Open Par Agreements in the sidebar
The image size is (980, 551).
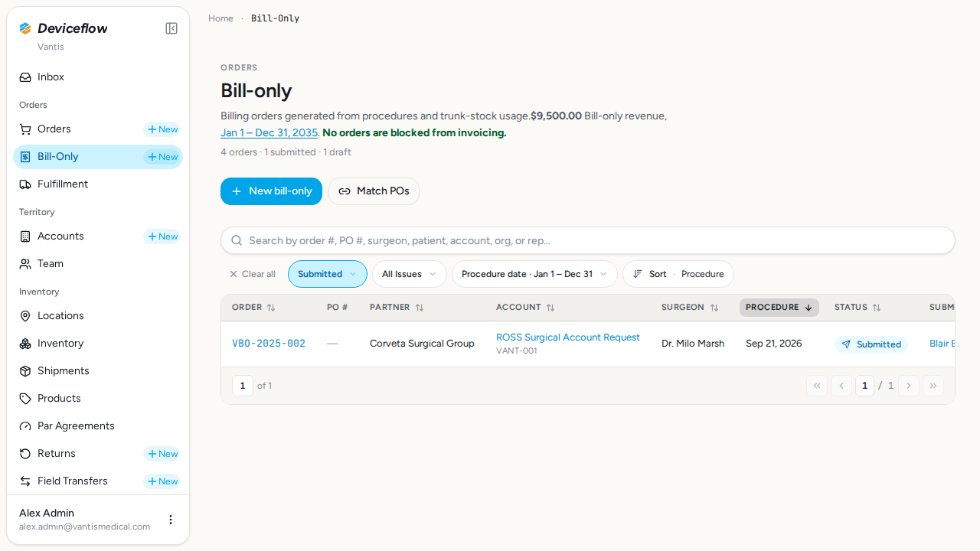click(x=98, y=426)
